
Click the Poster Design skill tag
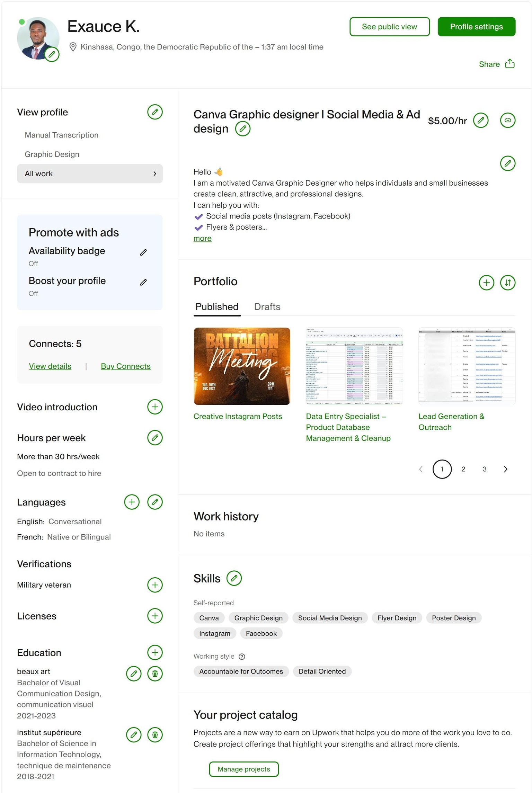point(454,618)
